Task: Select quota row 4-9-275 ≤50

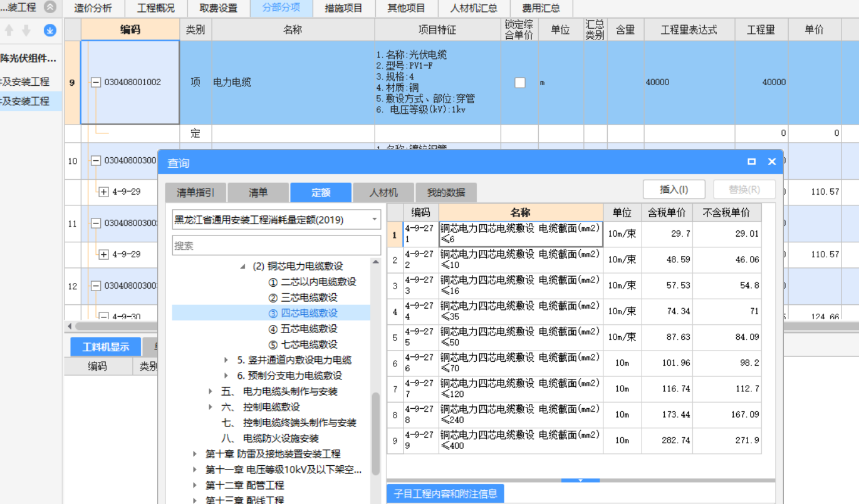Action: tap(574, 337)
